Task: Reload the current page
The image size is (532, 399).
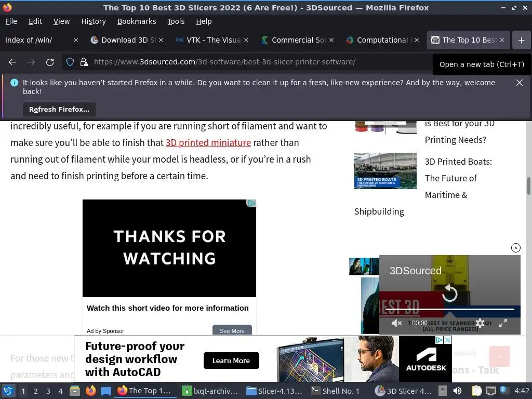Action: click(50, 62)
